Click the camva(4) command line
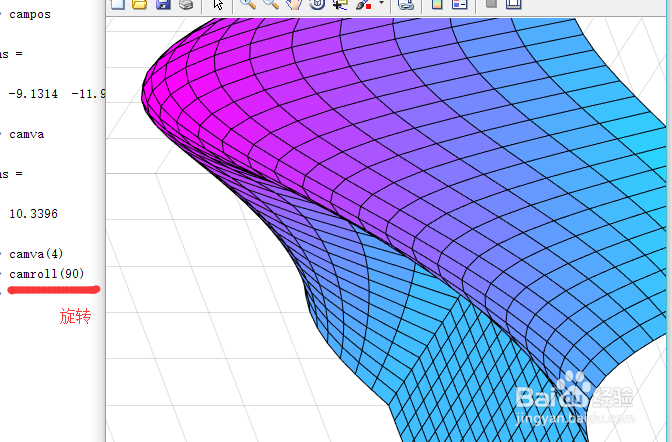This screenshot has width=672, height=442. pyautogui.click(x=36, y=254)
